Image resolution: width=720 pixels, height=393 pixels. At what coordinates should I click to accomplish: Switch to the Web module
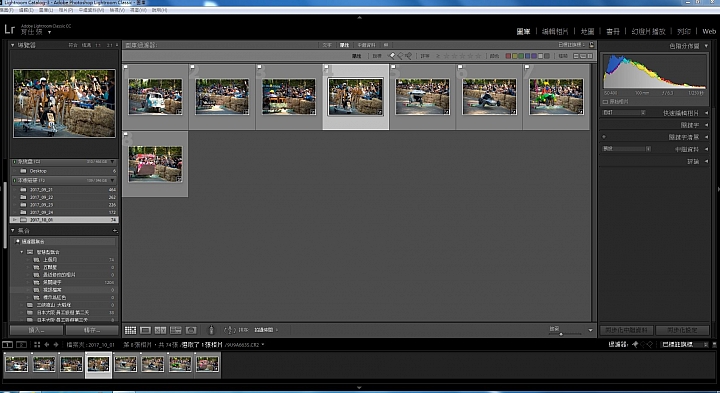[709, 31]
